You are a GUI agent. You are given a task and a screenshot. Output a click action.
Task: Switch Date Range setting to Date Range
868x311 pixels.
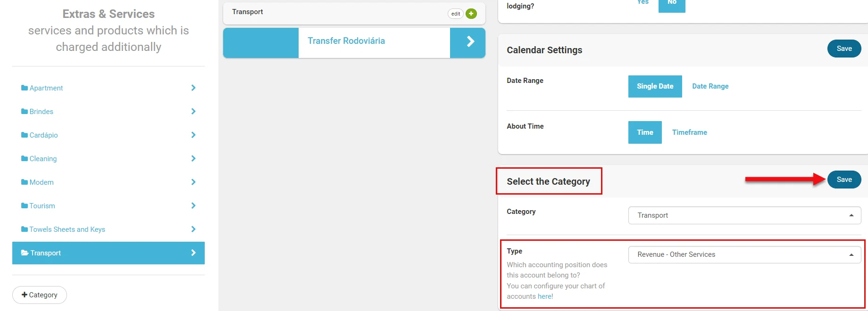click(710, 86)
